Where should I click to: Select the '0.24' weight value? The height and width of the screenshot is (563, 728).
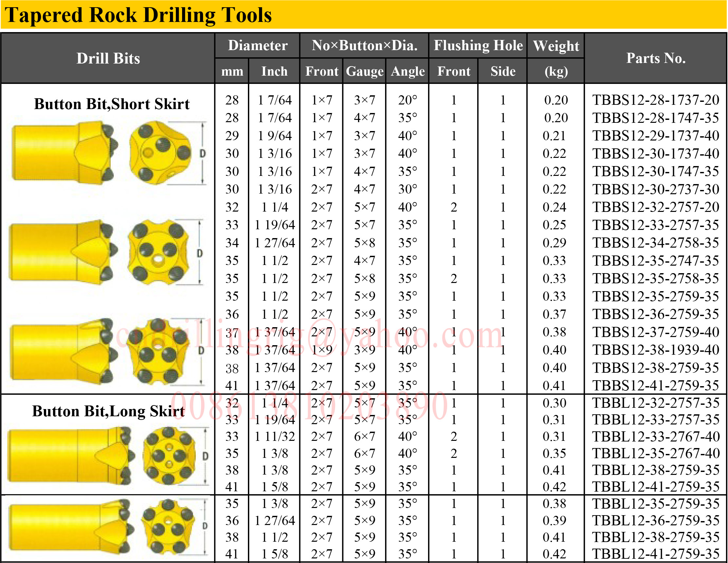point(554,207)
